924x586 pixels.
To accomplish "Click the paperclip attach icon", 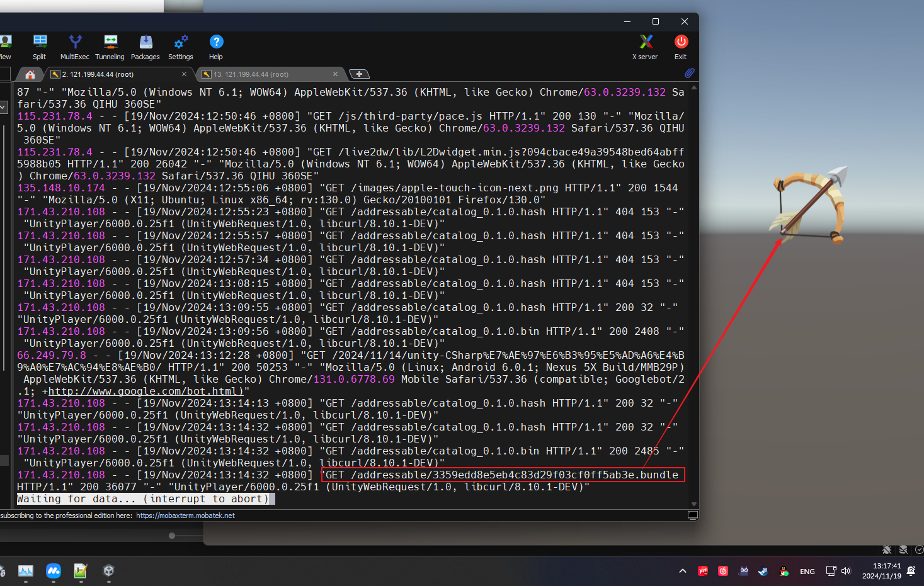I will coord(690,74).
